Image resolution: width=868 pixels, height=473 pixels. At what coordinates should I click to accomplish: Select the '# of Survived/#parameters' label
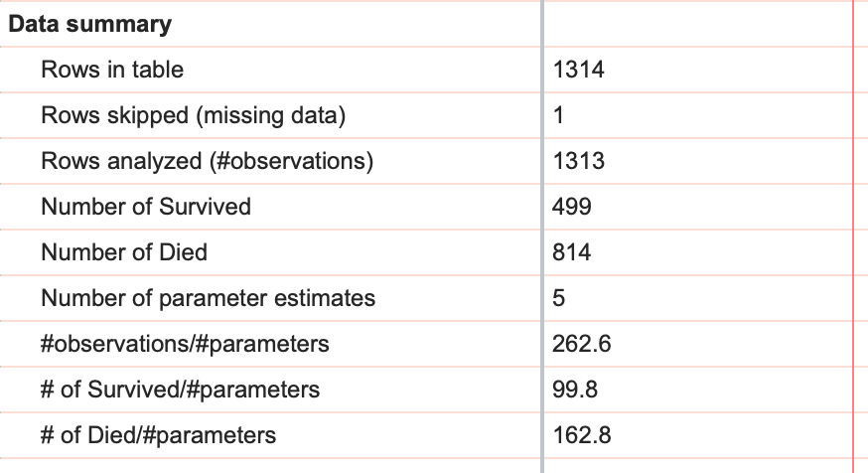(x=181, y=390)
